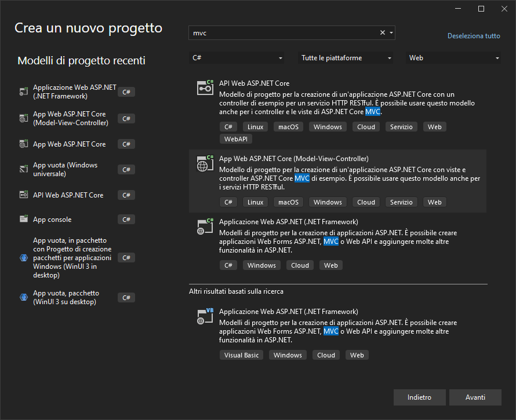Screen dimensions: 516x420
Task: Click the recent App Web ASP.NET Core icon
Action: point(24,144)
